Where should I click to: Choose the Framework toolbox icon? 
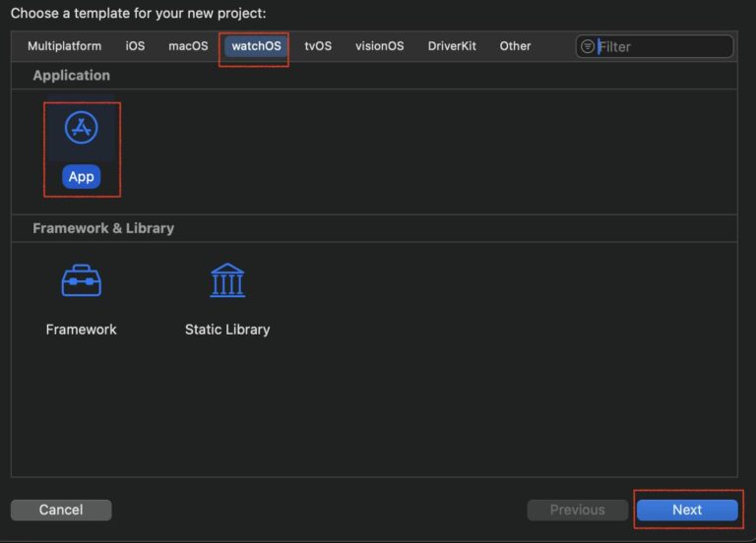81,280
